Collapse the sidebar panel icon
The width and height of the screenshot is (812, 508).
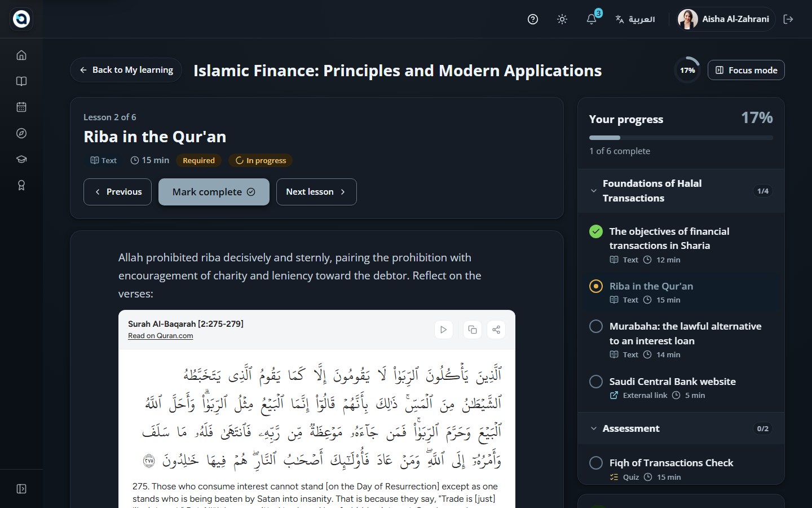pyautogui.click(x=21, y=489)
